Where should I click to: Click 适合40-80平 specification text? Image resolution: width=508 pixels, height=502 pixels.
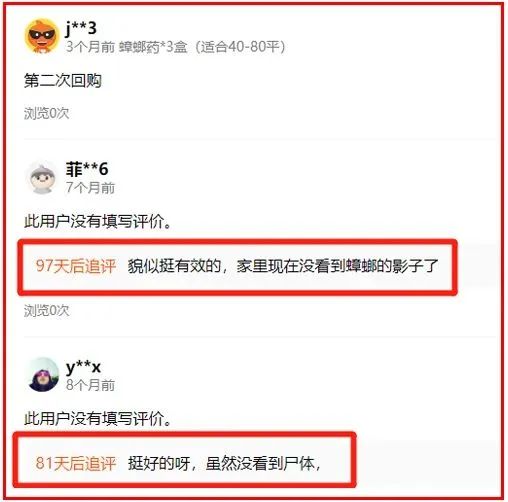[x=240, y=47]
